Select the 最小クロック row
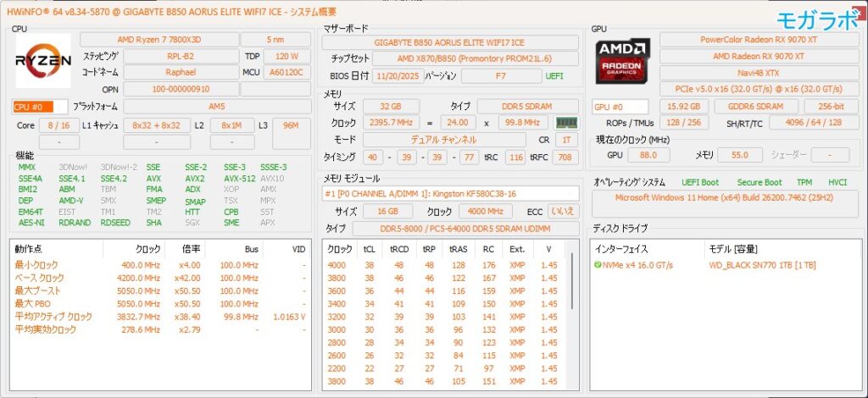The image size is (868, 398). [160, 265]
